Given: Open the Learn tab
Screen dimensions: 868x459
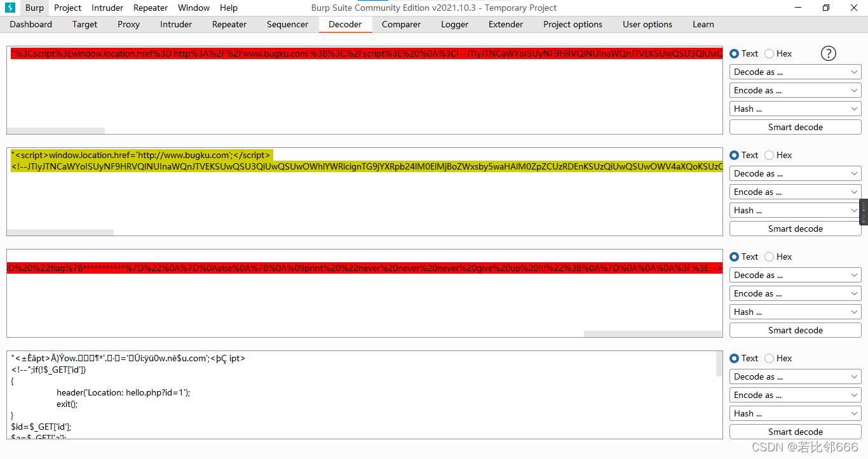Looking at the screenshot, I should (703, 24).
